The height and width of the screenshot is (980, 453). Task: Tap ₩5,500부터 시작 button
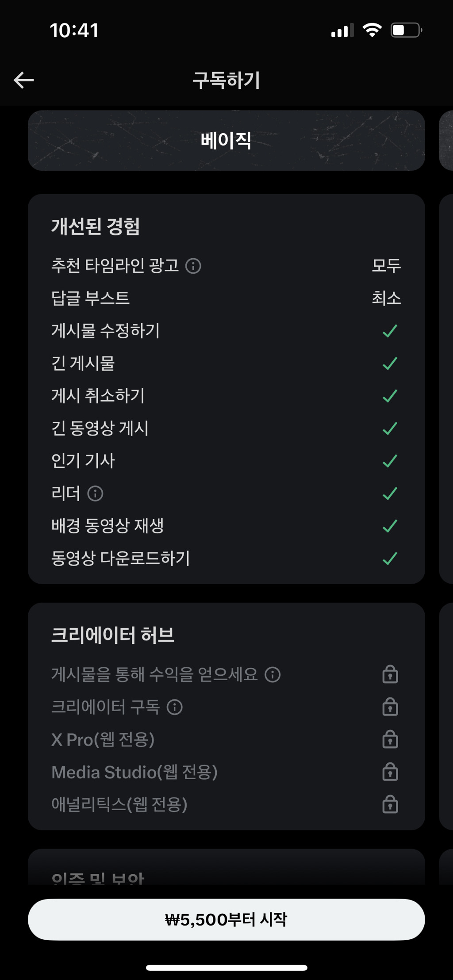[x=226, y=919]
